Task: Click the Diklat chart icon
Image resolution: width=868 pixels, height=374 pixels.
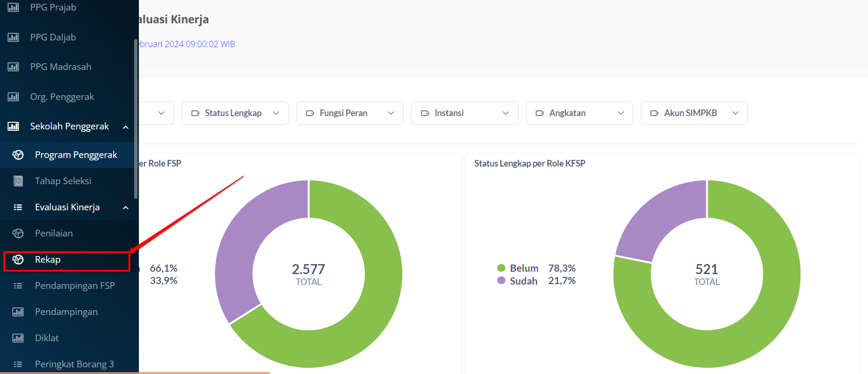Action: 18,338
